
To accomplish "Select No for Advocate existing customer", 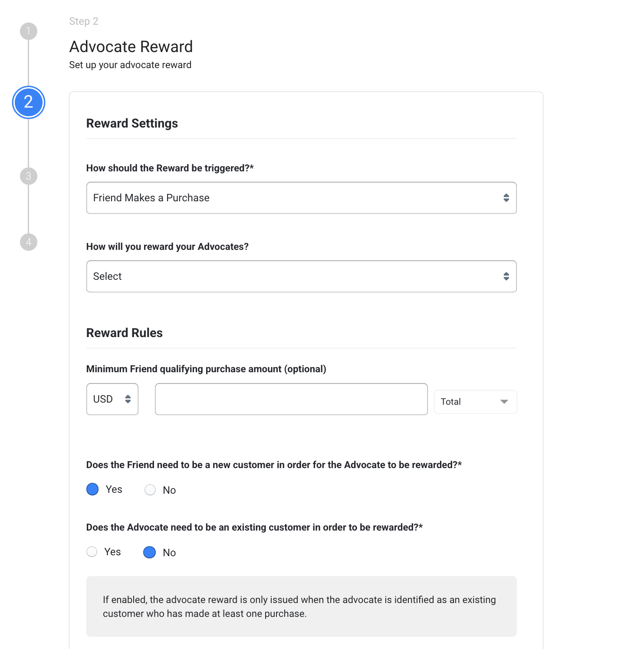I will click(x=150, y=552).
